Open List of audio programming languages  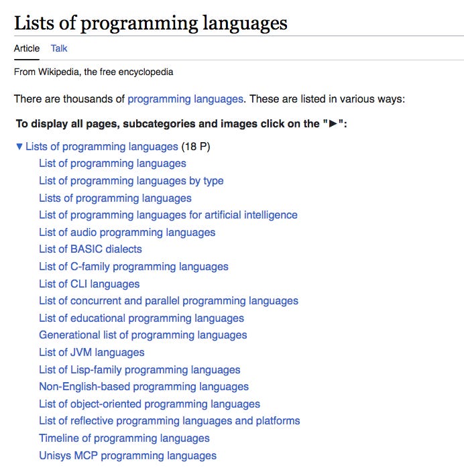click(127, 232)
